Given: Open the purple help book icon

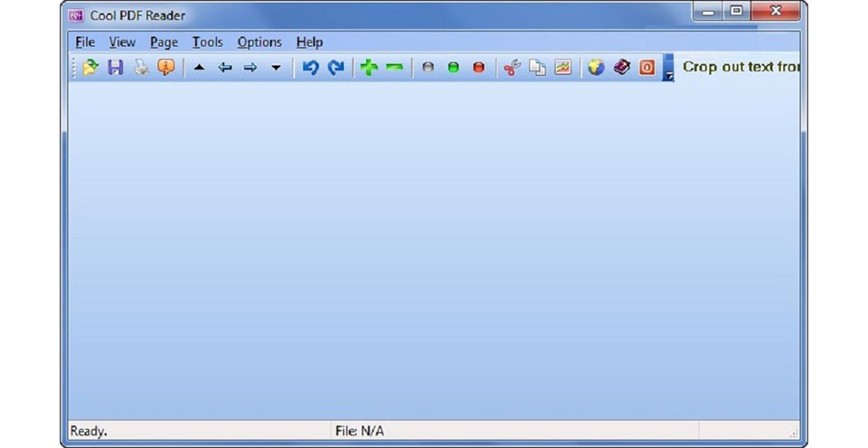Looking at the screenshot, I should coord(622,68).
